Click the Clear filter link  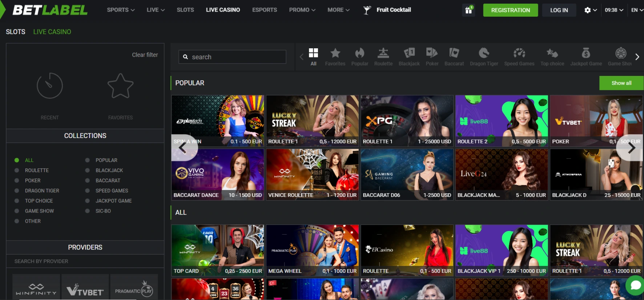tap(145, 55)
